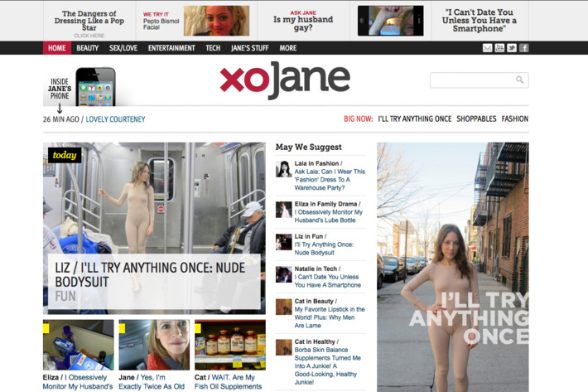The height and width of the screenshot is (392, 588).
Task: Open the YouTube icon in the nav bar
Action: tap(499, 48)
